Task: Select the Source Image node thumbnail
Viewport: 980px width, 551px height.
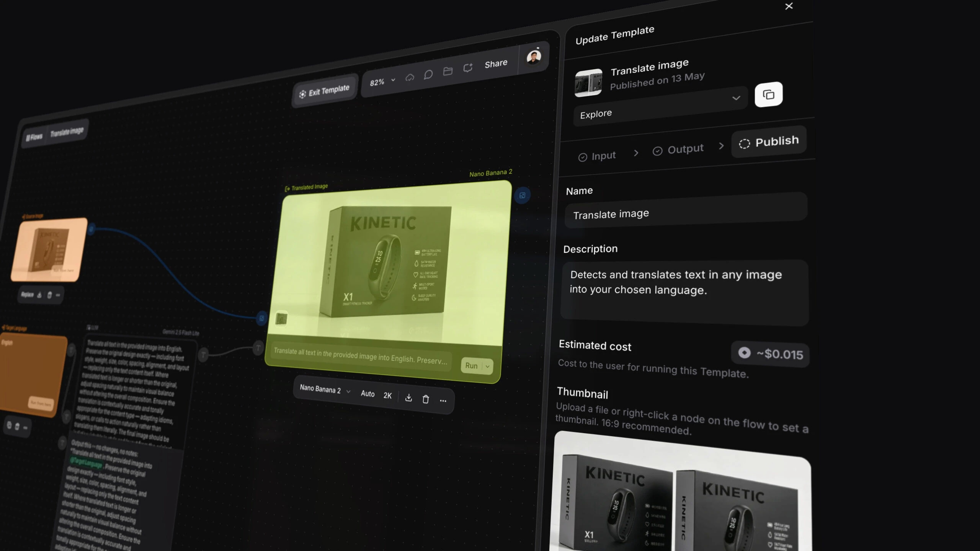Action: [49, 249]
